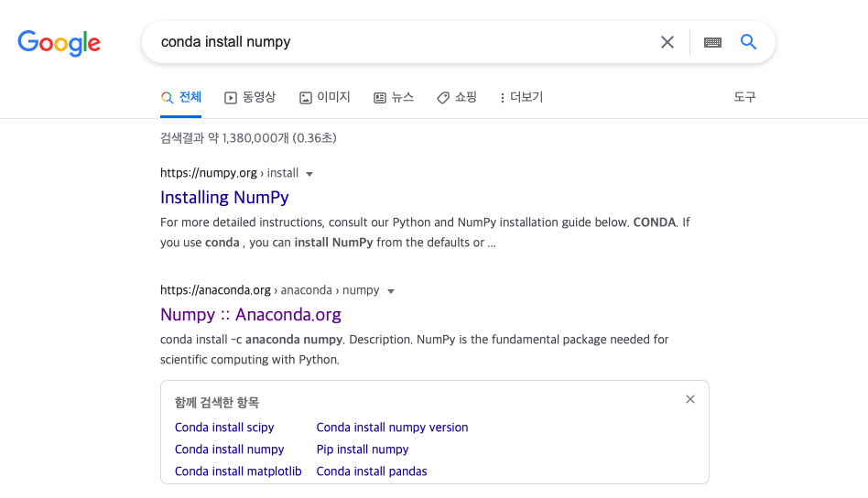Open the 쇼핑 tab
The height and width of the screenshot is (498, 868).
coord(457,97)
